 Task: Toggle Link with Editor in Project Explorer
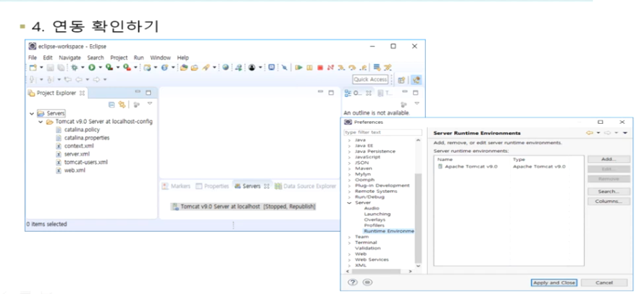(x=122, y=104)
